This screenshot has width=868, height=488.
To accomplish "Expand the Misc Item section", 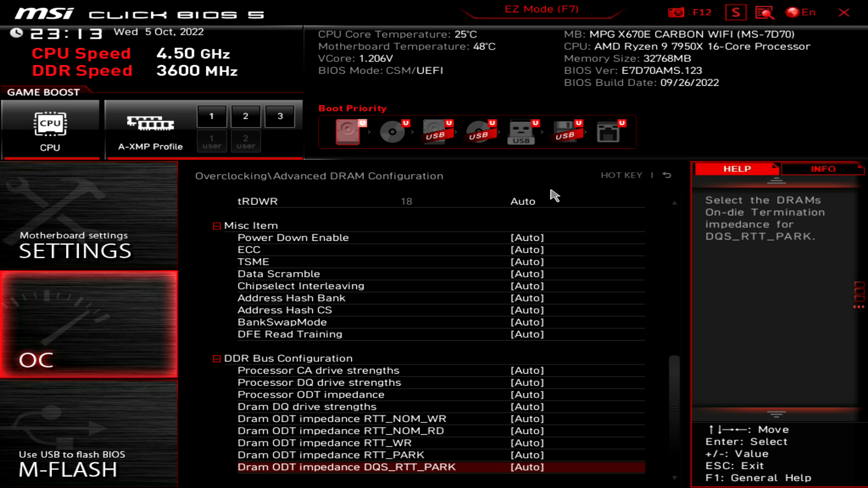I will [x=217, y=225].
